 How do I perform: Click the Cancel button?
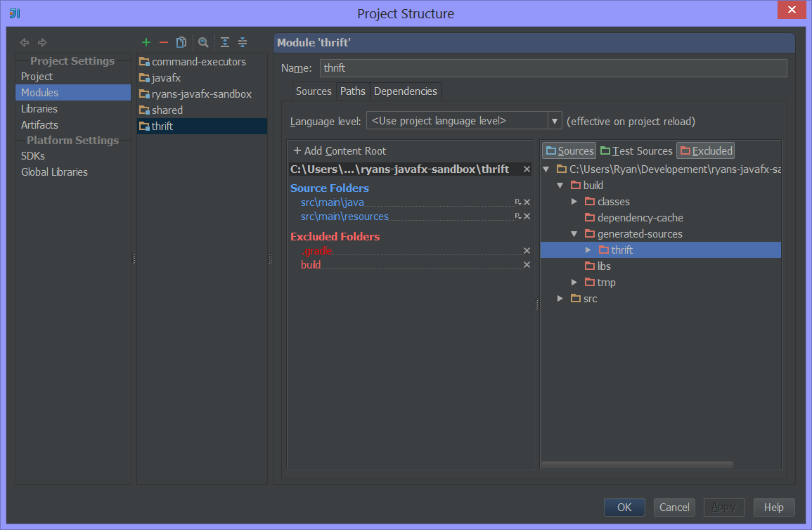[x=674, y=508]
